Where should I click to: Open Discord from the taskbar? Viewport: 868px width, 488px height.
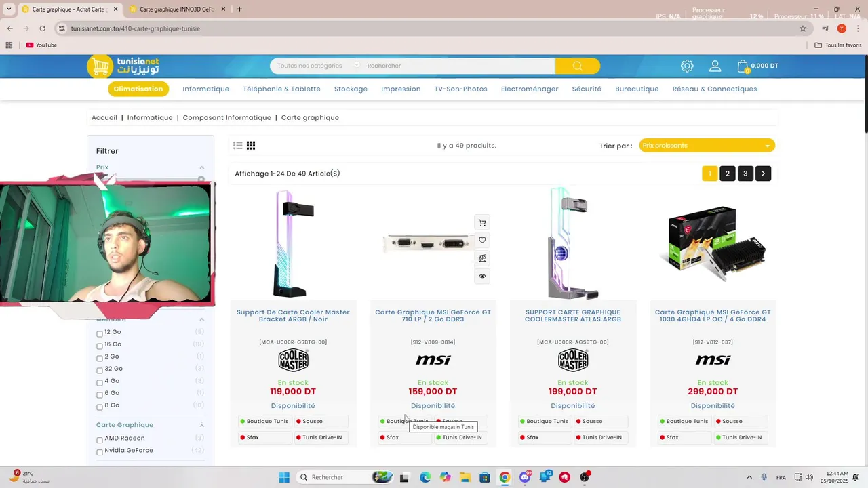525,477
